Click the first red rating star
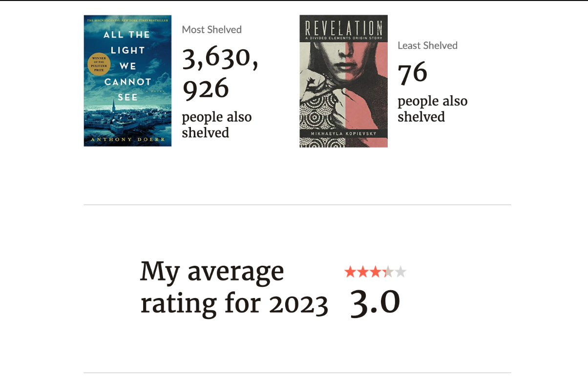 [x=350, y=272]
